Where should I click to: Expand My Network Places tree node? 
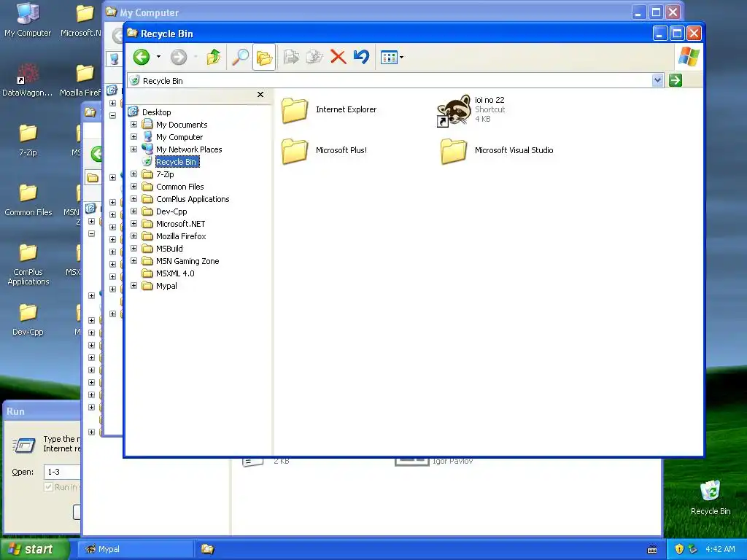click(134, 149)
